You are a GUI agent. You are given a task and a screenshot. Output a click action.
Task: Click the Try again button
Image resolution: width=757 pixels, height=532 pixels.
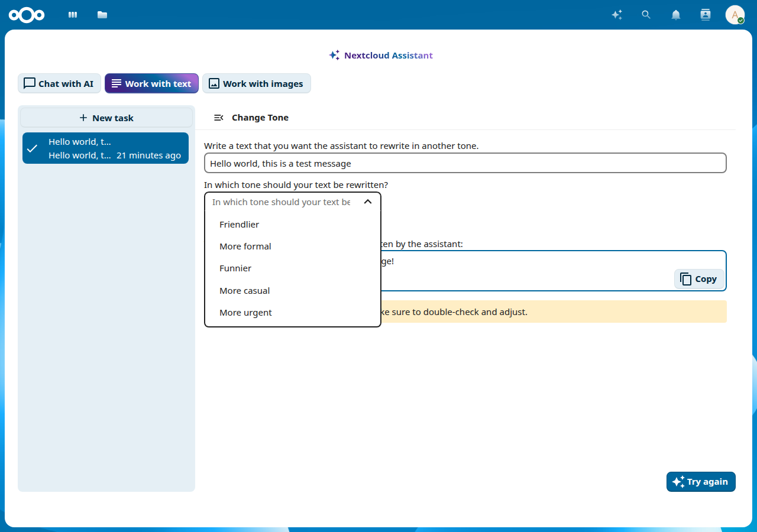(701, 482)
